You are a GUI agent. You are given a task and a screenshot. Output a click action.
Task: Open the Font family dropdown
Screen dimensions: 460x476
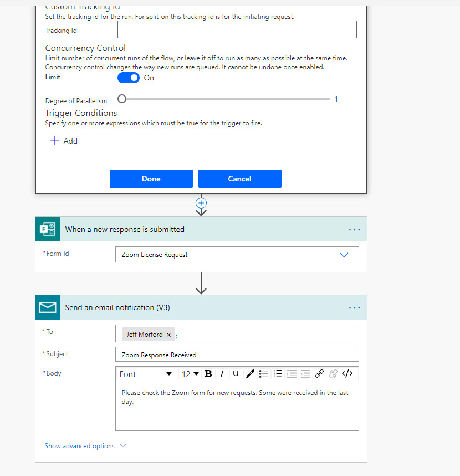[x=146, y=374]
